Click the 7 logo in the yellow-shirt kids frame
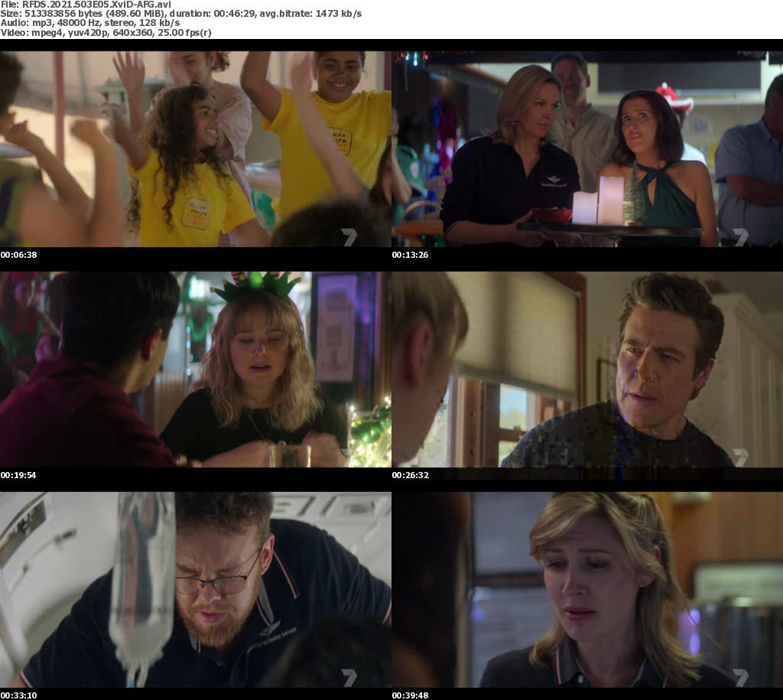This screenshot has height=700, width=783. (x=349, y=237)
